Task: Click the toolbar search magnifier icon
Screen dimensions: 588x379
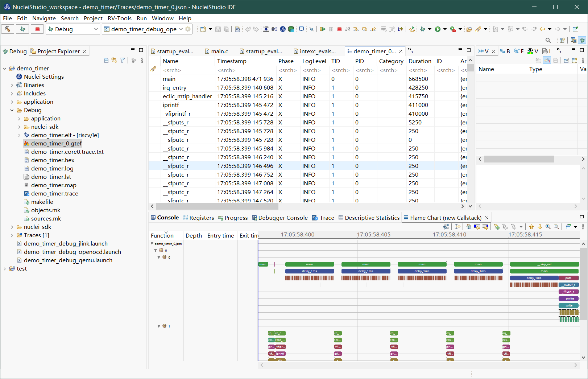Action: click(548, 40)
